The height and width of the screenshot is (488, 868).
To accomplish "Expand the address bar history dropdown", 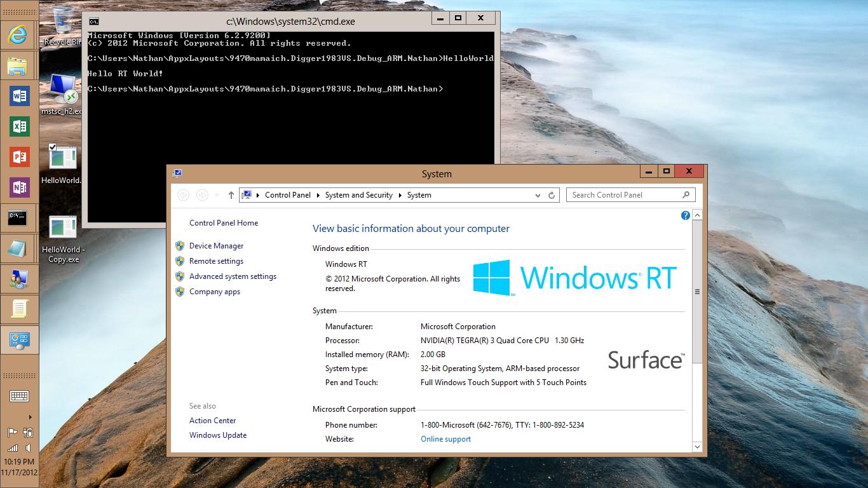I will point(538,195).
